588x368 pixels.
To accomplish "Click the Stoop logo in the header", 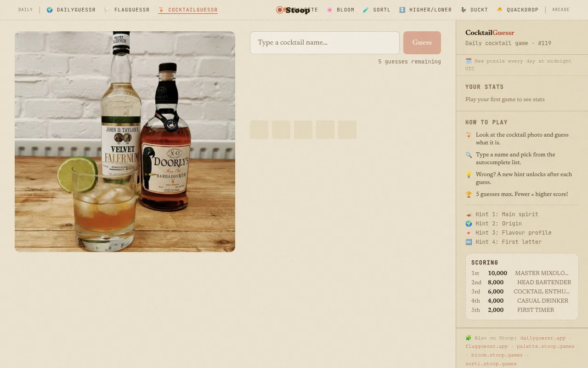I will pos(293,10).
